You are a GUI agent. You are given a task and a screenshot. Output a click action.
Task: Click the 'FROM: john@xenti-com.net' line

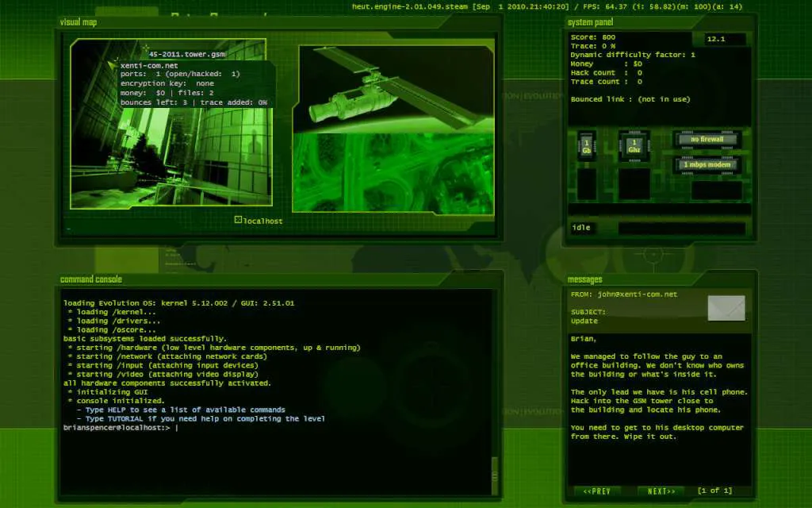pos(624,294)
